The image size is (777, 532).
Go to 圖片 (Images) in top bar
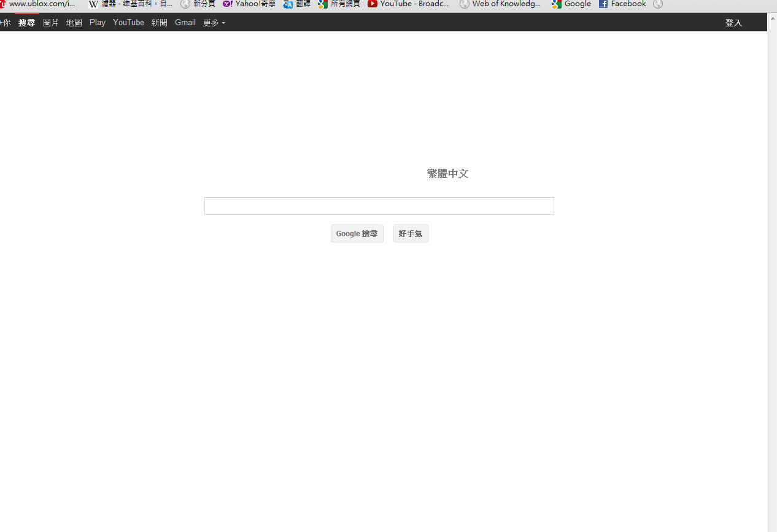click(51, 23)
